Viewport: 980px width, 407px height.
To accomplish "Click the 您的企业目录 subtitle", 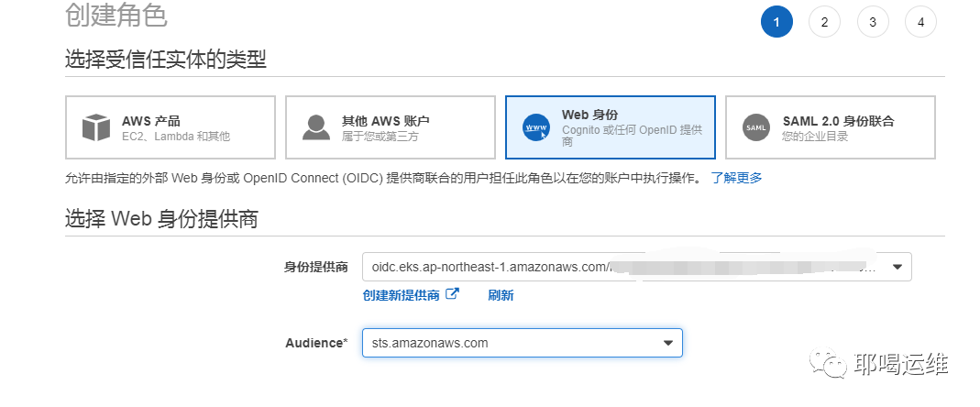I will [815, 137].
